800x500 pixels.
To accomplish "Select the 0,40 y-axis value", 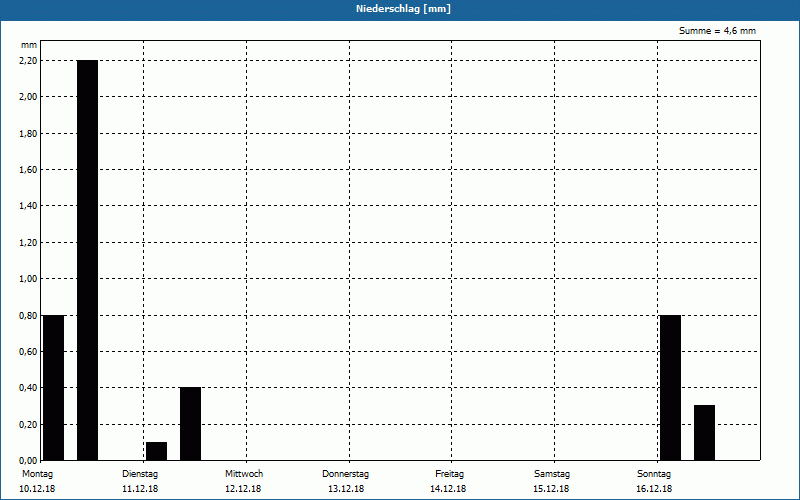I will (x=28, y=388).
